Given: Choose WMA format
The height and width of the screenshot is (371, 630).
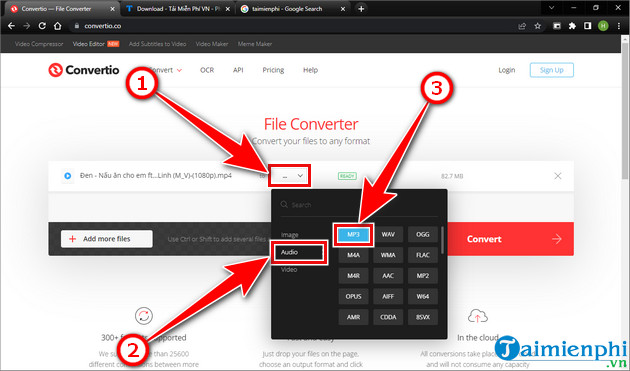Looking at the screenshot, I should coord(388,255).
